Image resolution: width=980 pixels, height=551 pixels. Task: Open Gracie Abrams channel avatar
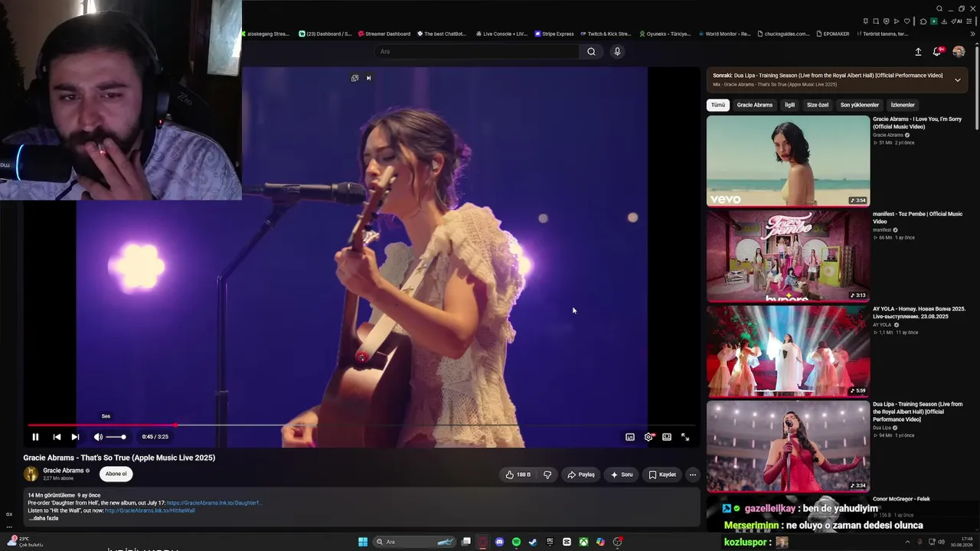tap(31, 474)
